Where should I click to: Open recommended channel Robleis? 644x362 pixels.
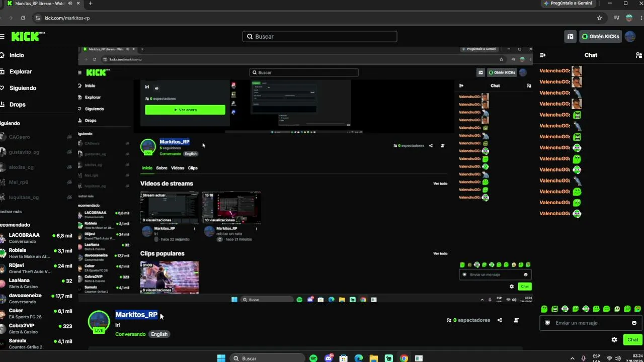36,253
